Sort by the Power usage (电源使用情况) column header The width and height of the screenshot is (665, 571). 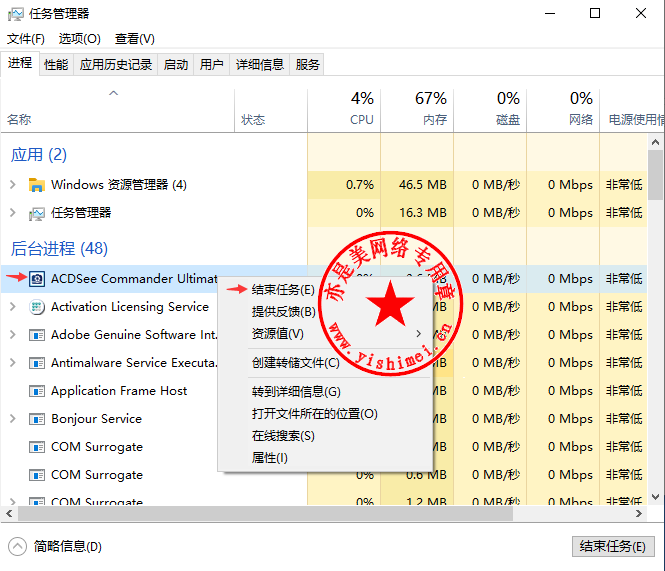[x=632, y=110]
